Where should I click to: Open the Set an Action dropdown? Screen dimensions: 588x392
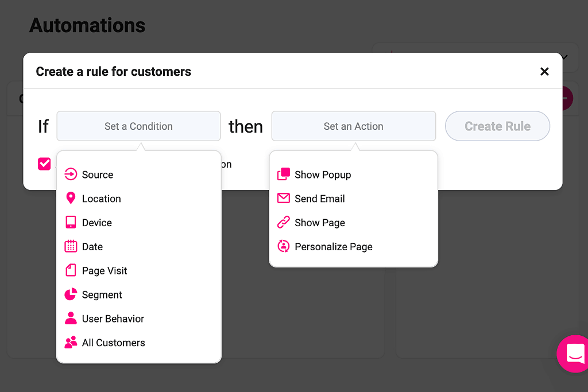point(353,126)
